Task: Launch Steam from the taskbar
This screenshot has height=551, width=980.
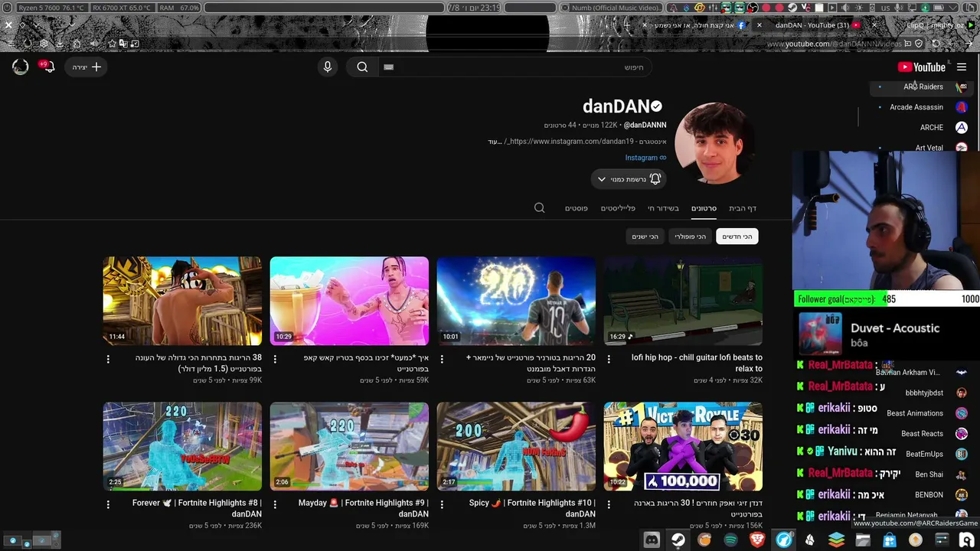Action: point(678,540)
